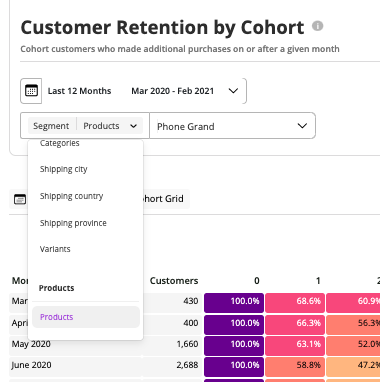The height and width of the screenshot is (382, 380).
Task: Select the 58.8% cell in June 2020 row
Action: (295, 365)
